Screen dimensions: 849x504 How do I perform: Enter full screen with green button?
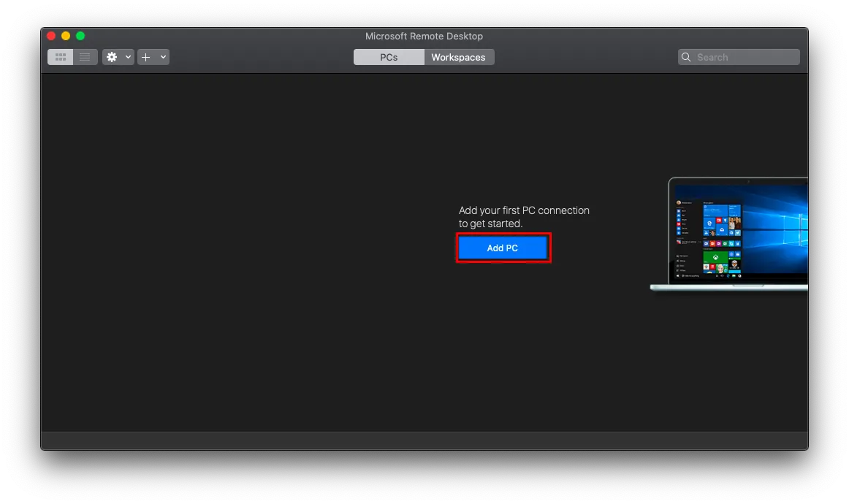[80, 36]
